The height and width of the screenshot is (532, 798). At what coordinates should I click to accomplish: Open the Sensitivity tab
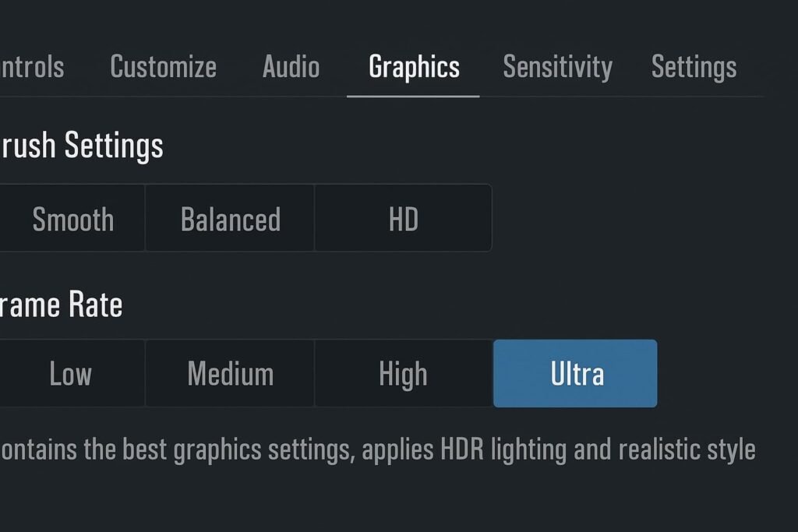pos(557,66)
